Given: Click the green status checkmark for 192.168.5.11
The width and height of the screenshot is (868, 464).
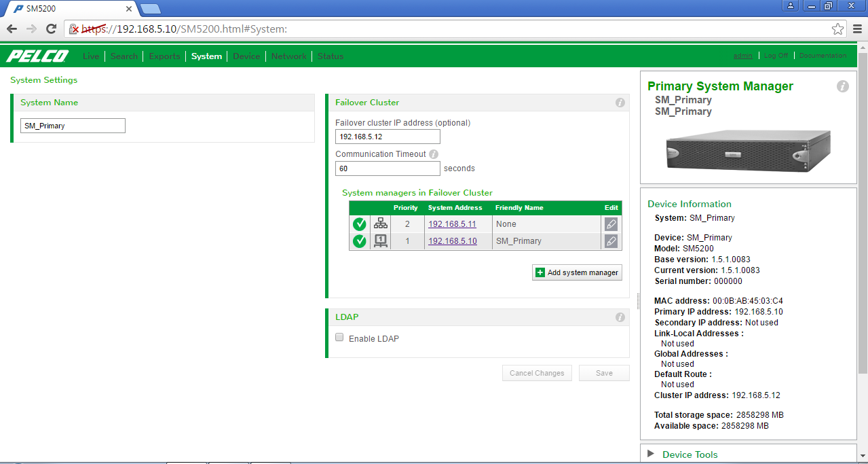Looking at the screenshot, I should (x=359, y=224).
